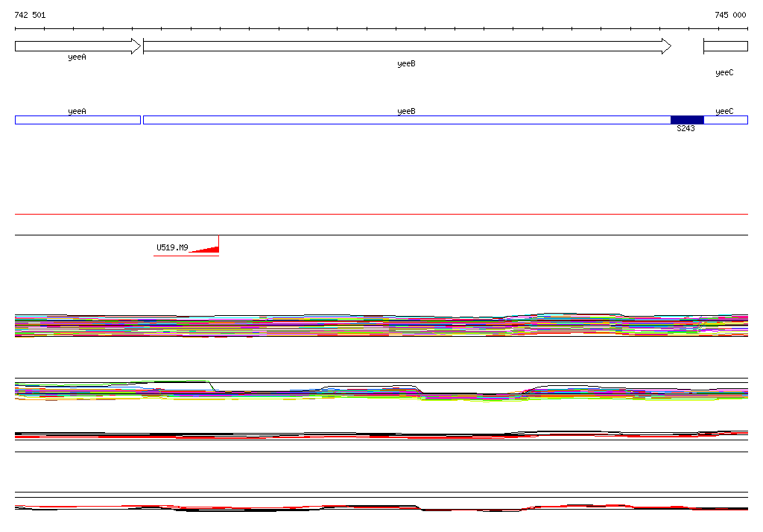Screen dimensions: 763x532
Task: Click the blue yeeC segment rectangle
Action: tap(726, 120)
